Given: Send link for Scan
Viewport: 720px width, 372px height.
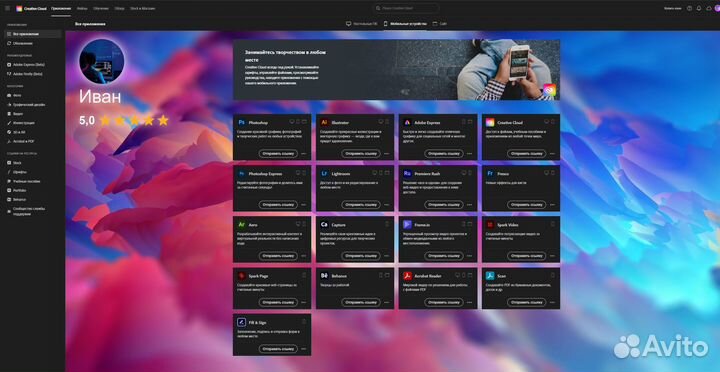Looking at the screenshot, I should pos(526,302).
